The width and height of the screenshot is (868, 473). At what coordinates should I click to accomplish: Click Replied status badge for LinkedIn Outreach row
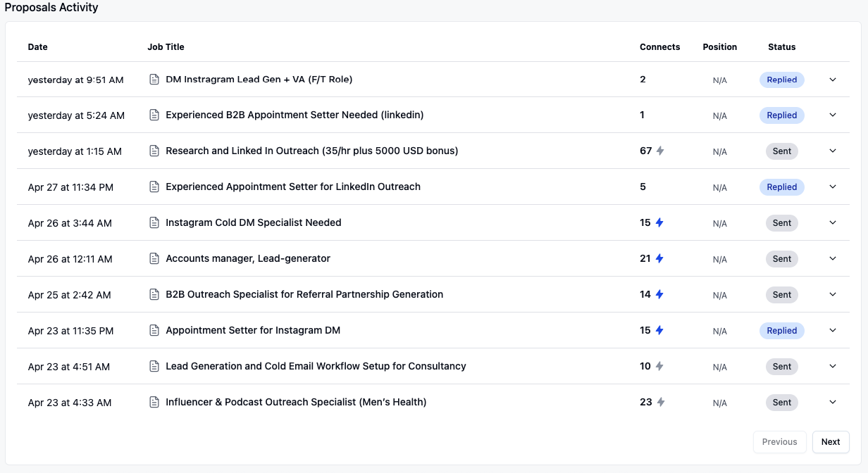(x=781, y=187)
